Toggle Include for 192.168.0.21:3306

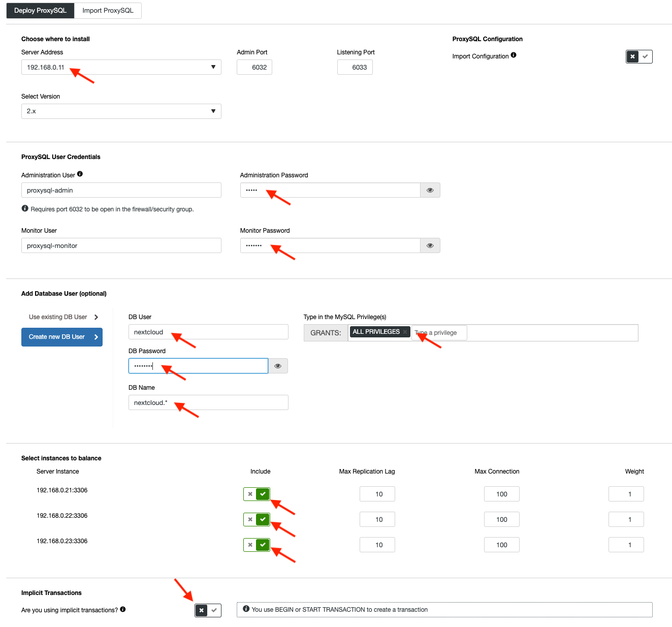pos(257,494)
